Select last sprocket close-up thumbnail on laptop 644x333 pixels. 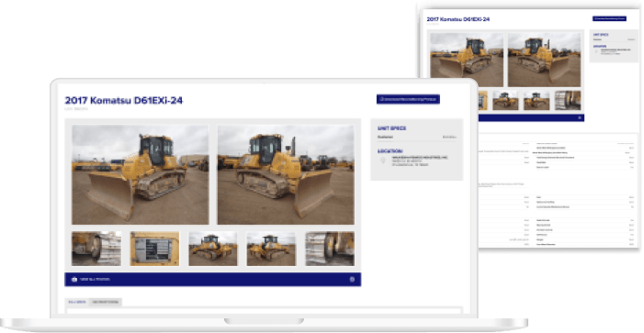pyautogui.click(x=330, y=249)
